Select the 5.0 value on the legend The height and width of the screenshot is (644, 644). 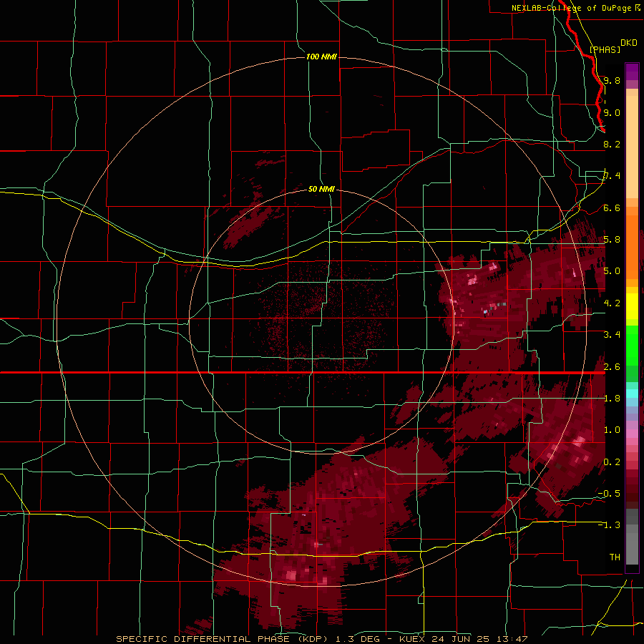pyautogui.click(x=612, y=271)
